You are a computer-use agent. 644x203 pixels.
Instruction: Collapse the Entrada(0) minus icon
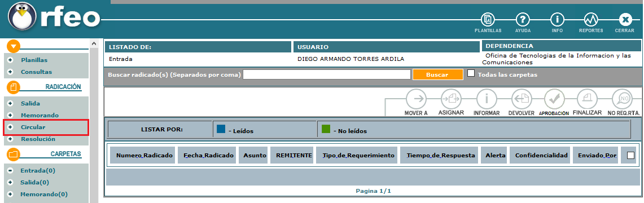10,170
